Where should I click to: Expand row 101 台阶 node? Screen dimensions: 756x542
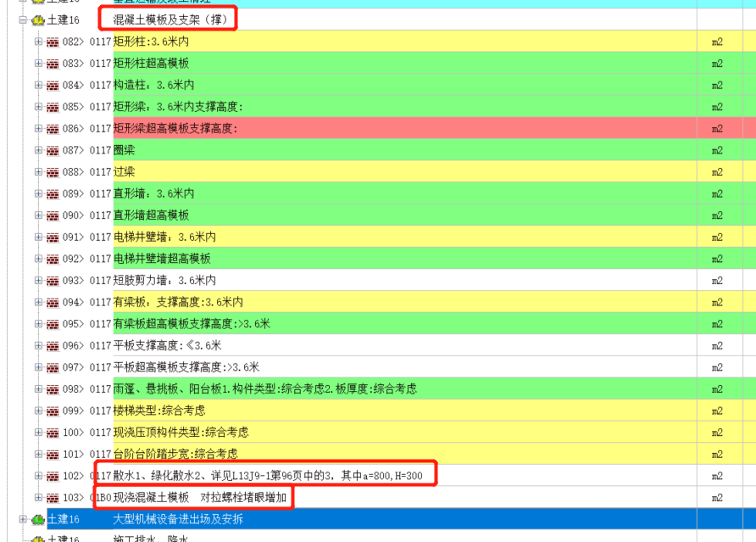[39, 454]
